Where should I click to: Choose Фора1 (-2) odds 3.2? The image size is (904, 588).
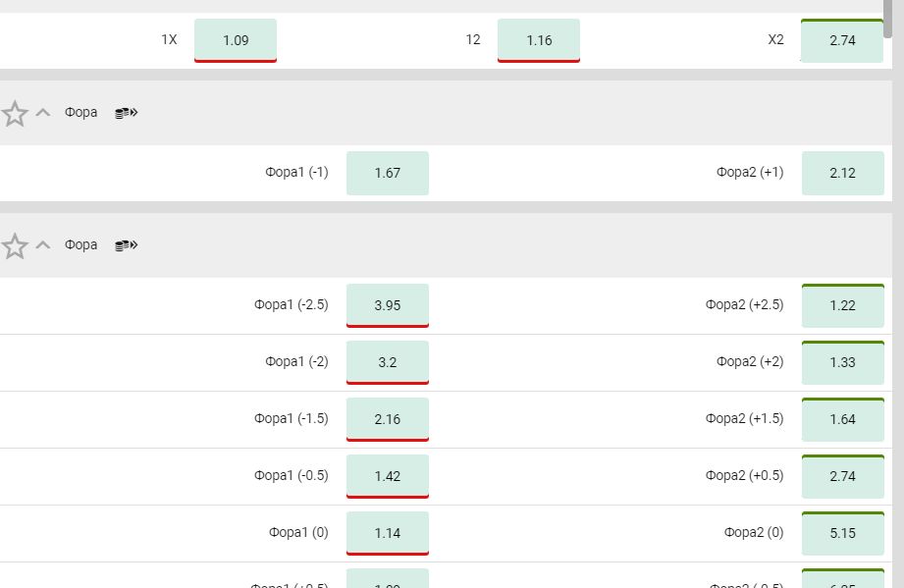pyautogui.click(x=388, y=362)
